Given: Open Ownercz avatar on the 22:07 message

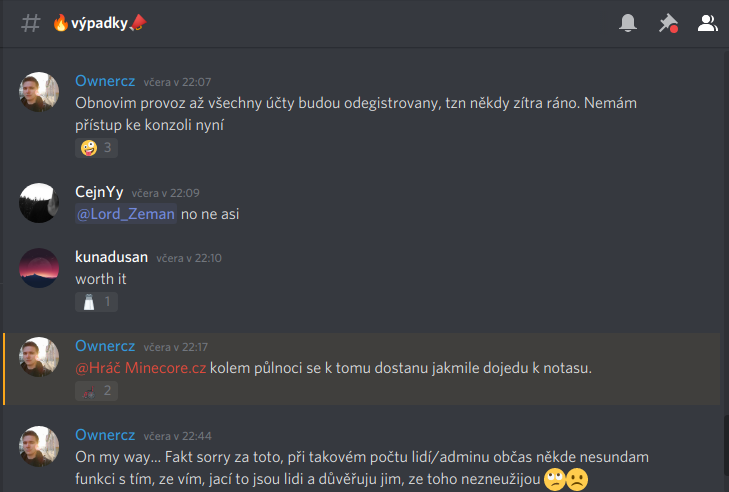Looking at the screenshot, I should pyautogui.click(x=39, y=92).
